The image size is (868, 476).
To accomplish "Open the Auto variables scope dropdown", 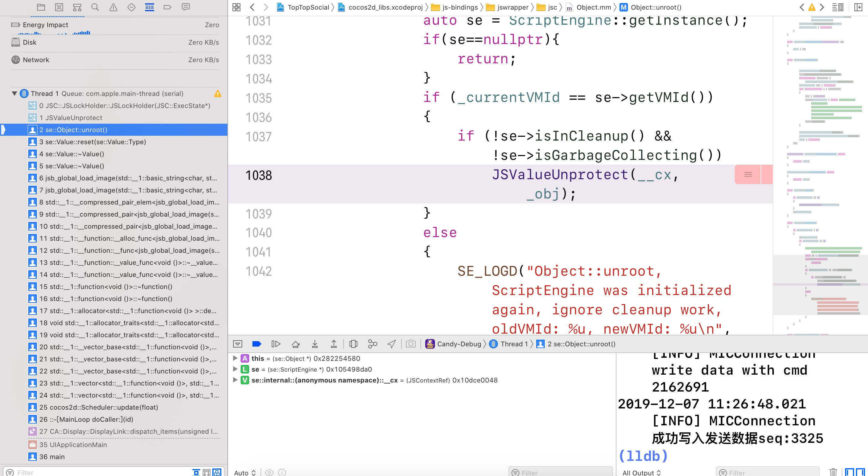I will click(x=245, y=473).
